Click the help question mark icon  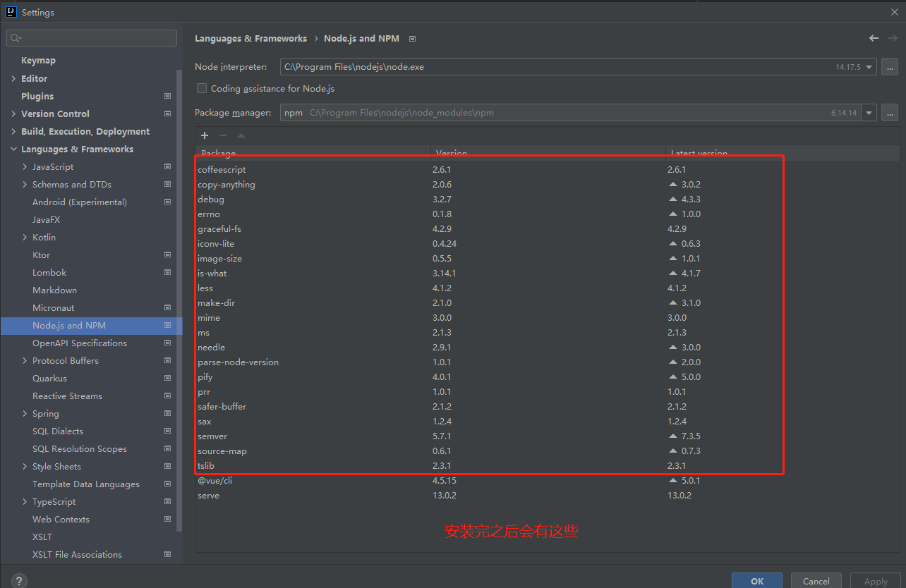click(18, 580)
